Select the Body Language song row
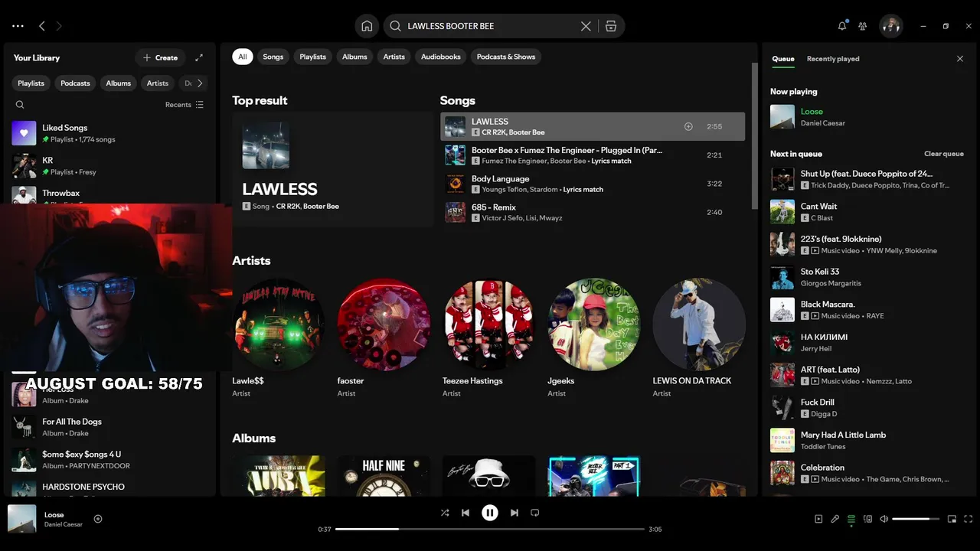The image size is (980, 551). pyautogui.click(x=593, y=184)
